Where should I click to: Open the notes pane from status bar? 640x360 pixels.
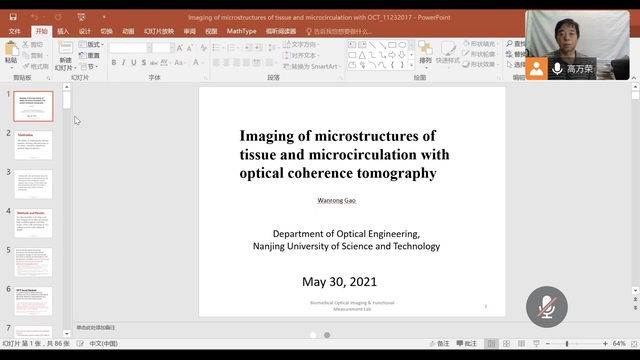click(440, 344)
